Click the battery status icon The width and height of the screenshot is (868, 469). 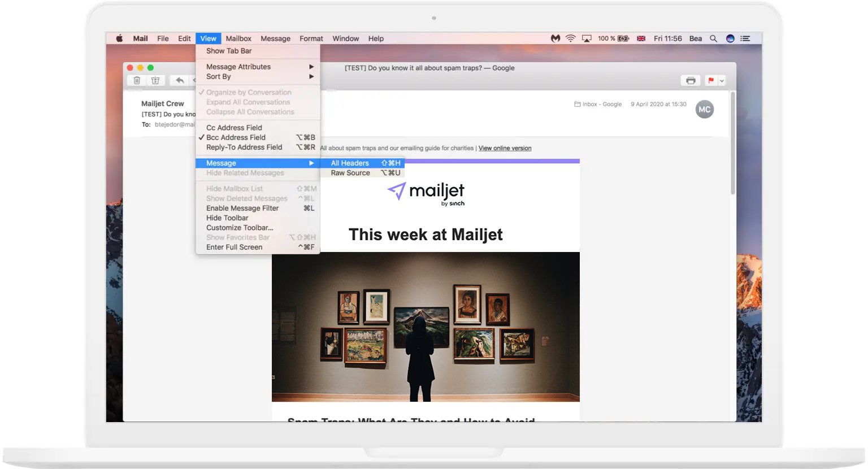tap(623, 38)
